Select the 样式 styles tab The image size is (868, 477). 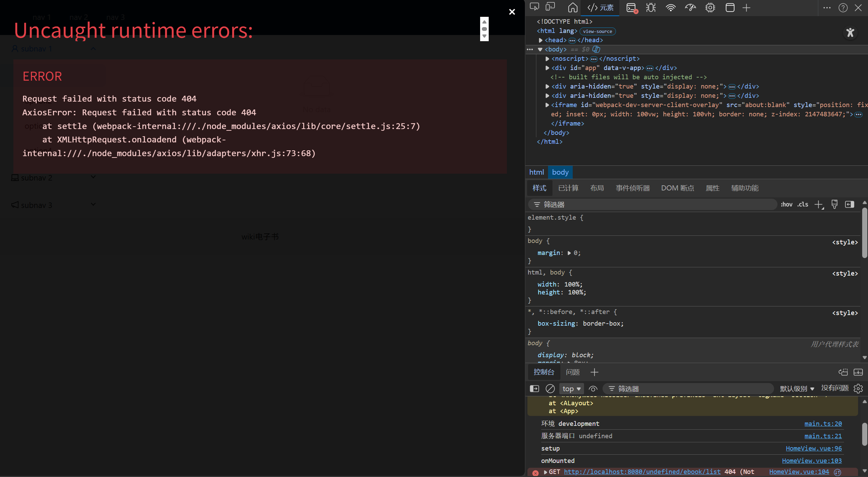[x=539, y=188]
